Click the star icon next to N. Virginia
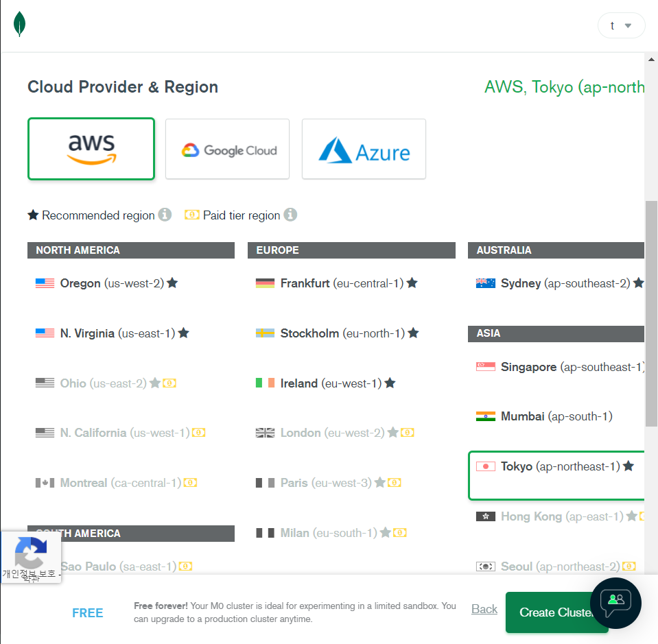The width and height of the screenshot is (658, 644). coord(183,333)
